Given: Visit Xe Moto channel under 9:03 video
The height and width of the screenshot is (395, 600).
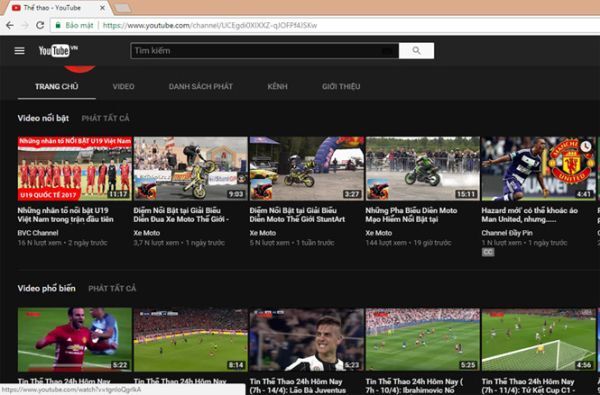Looking at the screenshot, I should coord(147,233).
